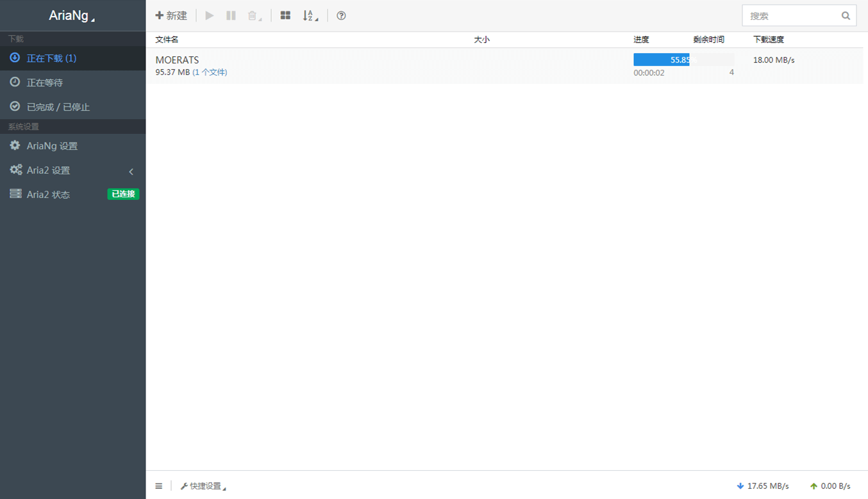Click the 下载速度 column header

point(769,40)
